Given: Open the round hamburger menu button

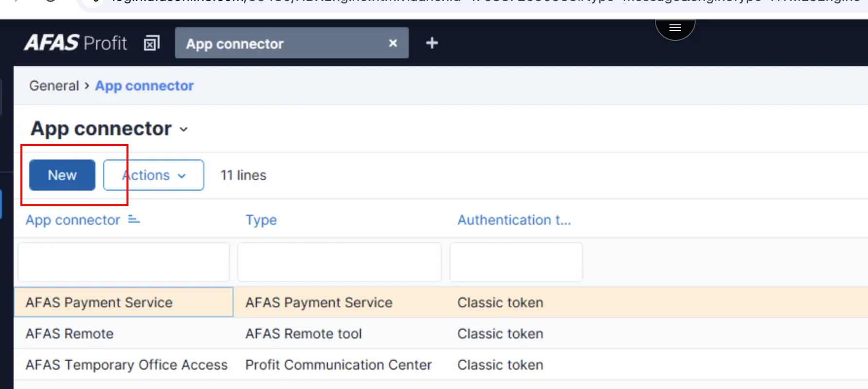Looking at the screenshot, I should [675, 28].
